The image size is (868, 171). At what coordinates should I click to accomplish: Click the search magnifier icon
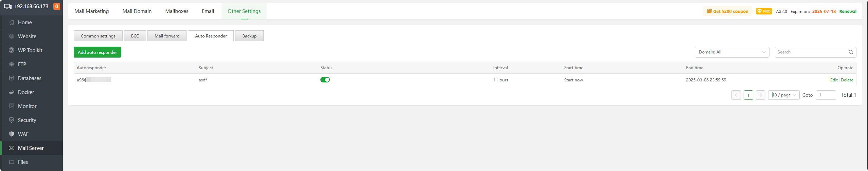pos(851,52)
